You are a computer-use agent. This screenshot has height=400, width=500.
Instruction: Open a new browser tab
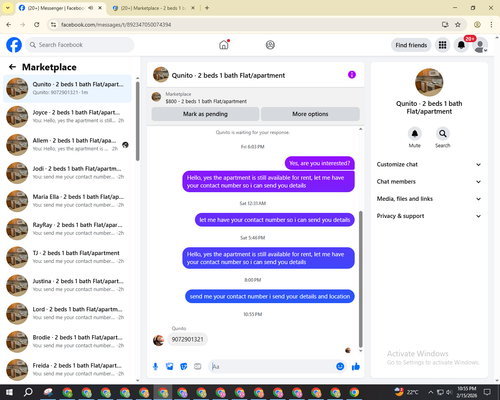pos(207,8)
